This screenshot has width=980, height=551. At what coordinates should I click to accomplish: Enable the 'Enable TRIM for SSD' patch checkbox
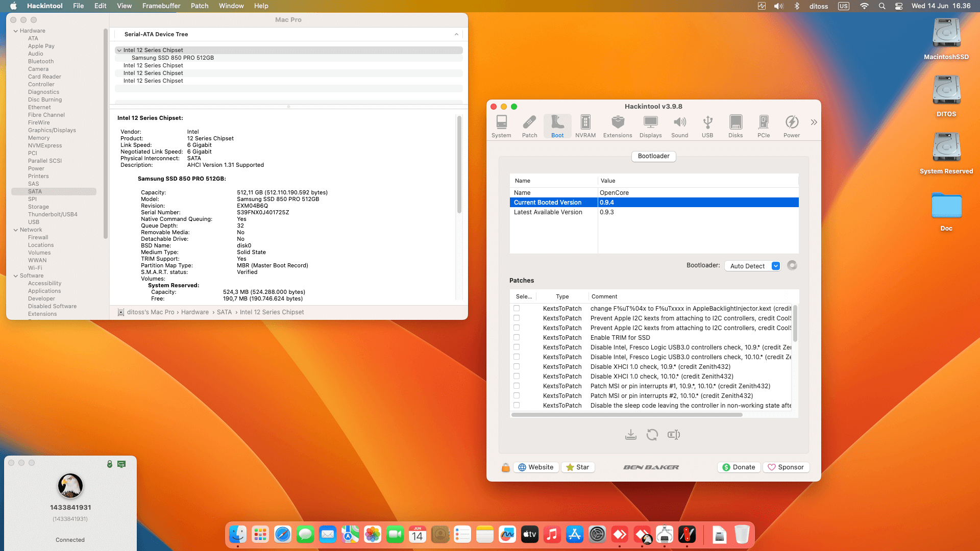coord(517,337)
